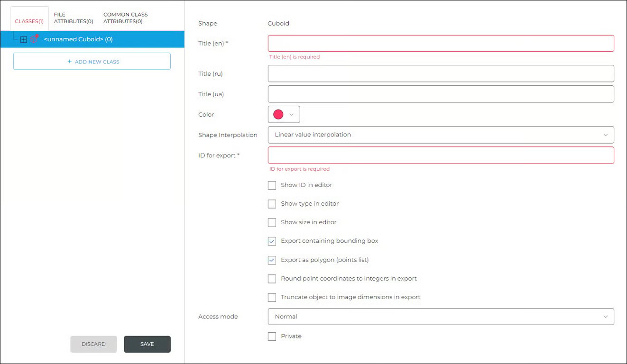Enable Show ID in editor checkbox
Viewport: 627px width, 364px height.
point(272,185)
